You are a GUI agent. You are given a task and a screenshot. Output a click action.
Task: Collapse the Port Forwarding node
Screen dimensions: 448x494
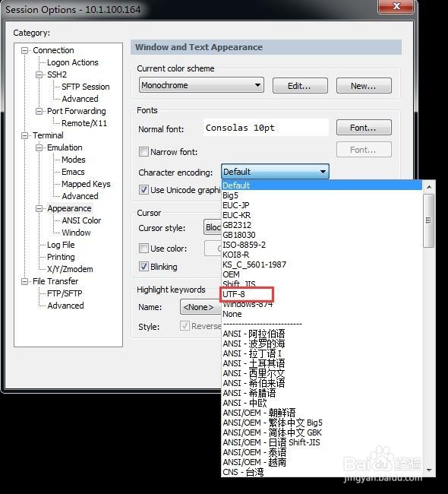point(39,111)
